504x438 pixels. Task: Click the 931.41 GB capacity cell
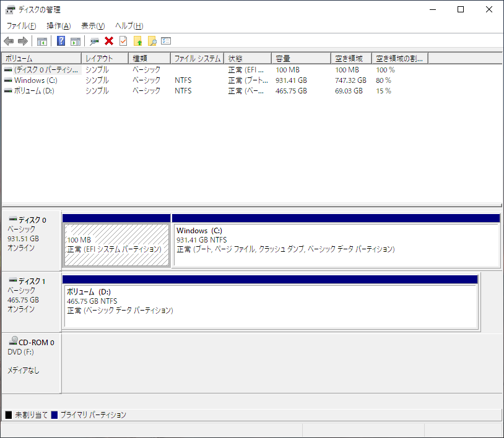[291, 80]
